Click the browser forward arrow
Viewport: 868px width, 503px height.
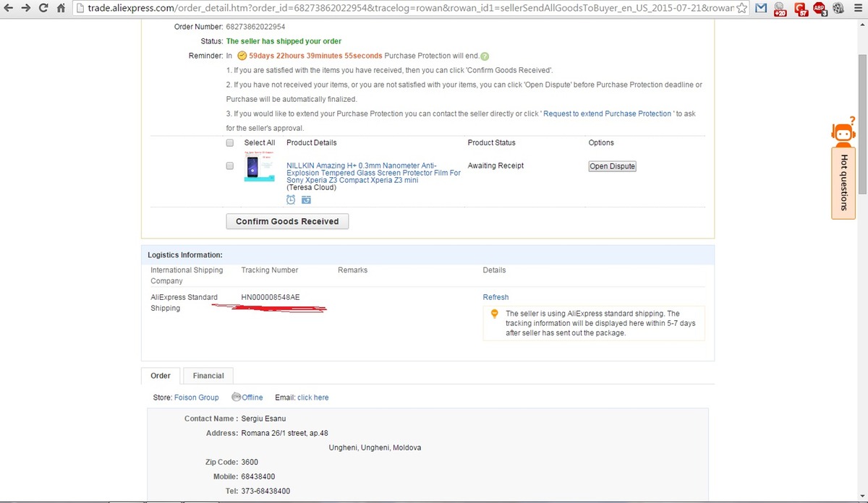(x=26, y=9)
